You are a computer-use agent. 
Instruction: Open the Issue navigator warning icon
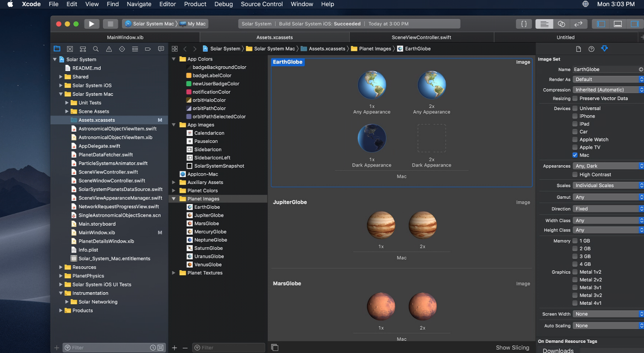[x=109, y=49]
